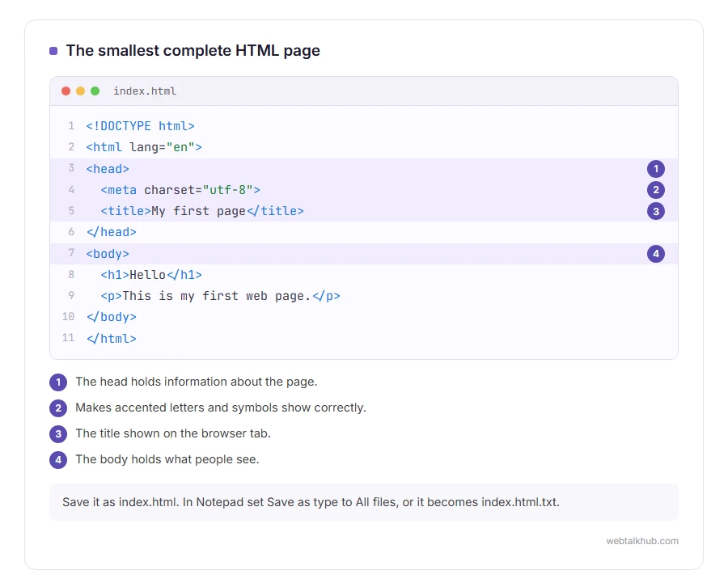Click the green window dot in the code header
728x587 pixels.
click(x=95, y=91)
